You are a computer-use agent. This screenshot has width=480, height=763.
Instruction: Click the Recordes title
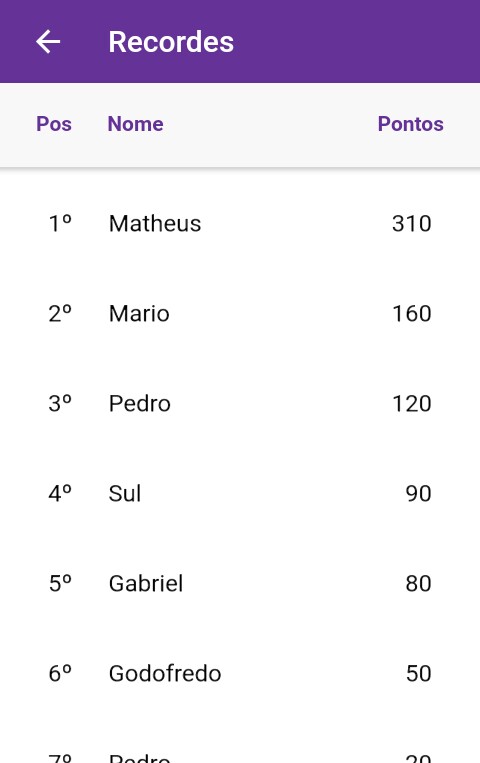pos(171,42)
